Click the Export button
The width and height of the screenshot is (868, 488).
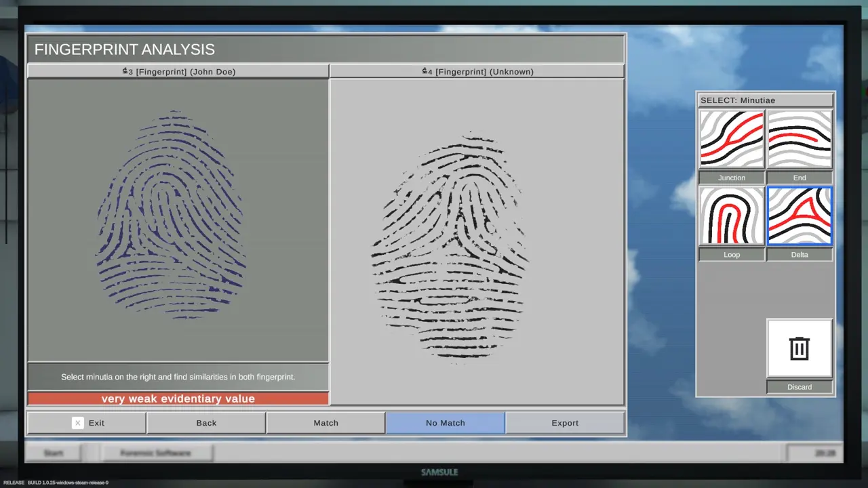[x=565, y=423]
